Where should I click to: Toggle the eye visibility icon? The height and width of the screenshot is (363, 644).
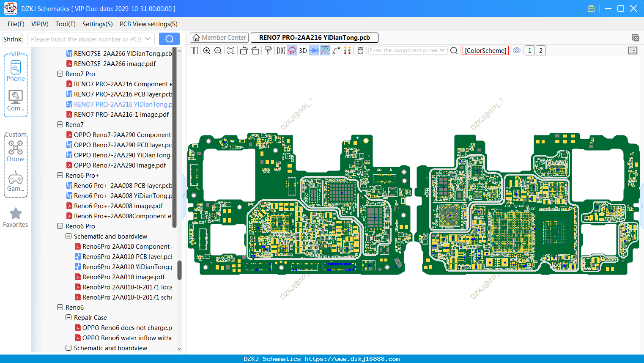517,50
